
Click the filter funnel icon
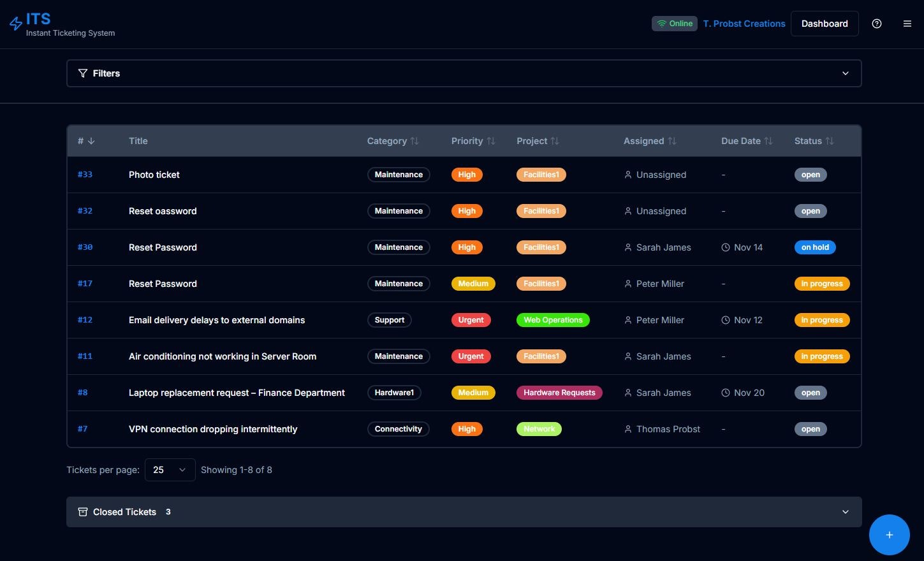(83, 73)
